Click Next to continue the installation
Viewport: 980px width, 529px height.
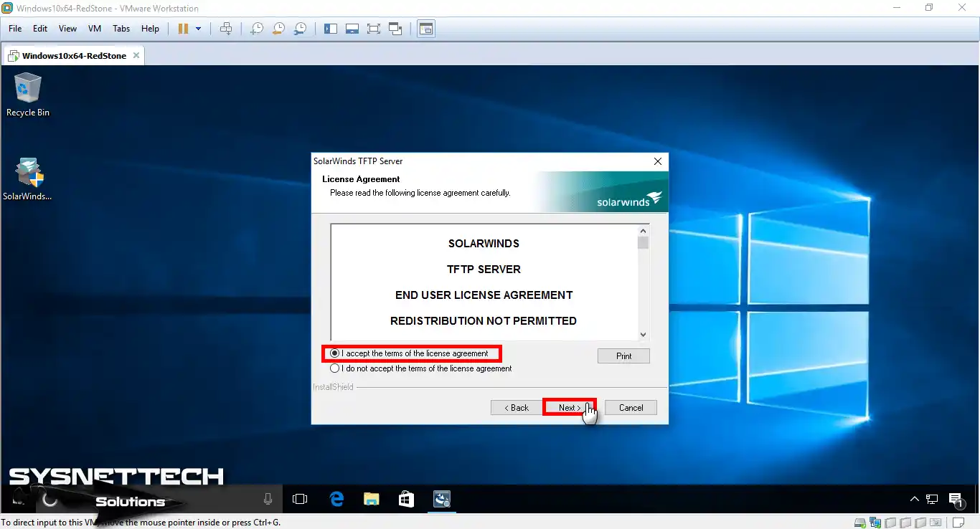click(x=569, y=407)
